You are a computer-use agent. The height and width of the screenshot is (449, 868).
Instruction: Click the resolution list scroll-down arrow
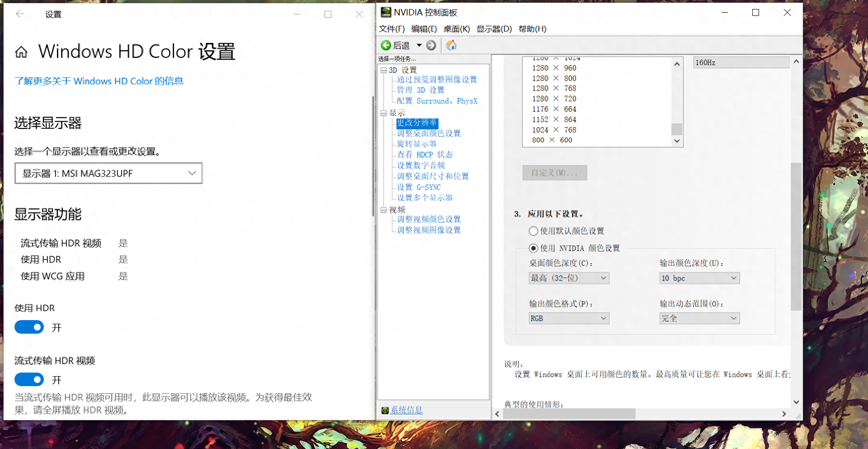coord(677,141)
